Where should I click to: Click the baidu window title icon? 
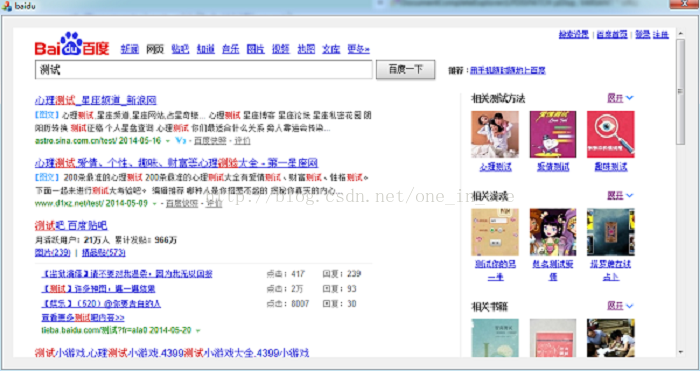click(x=6, y=6)
